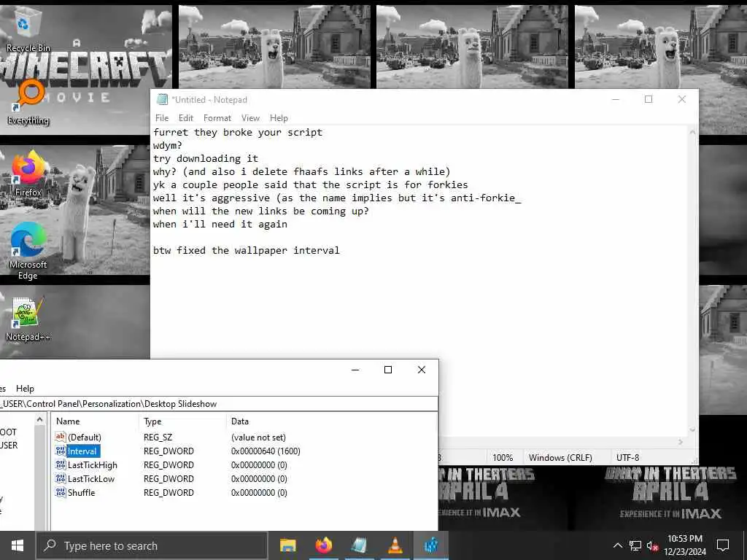Click the Notepad title bar icon
Screen dimensions: 747x560
[x=163, y=99]
